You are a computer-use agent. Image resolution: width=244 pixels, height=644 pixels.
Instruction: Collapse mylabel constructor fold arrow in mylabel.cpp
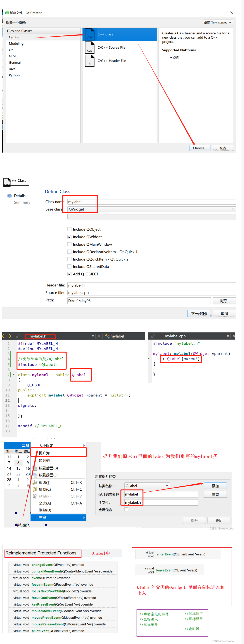149,358
